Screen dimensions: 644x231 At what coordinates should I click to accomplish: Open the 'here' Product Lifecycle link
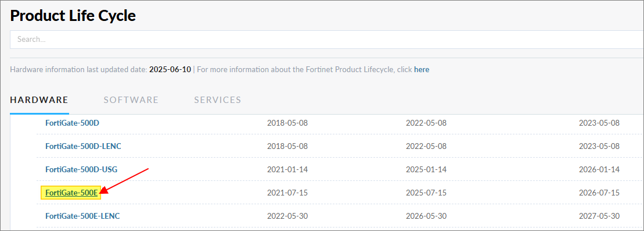[422, 70]
